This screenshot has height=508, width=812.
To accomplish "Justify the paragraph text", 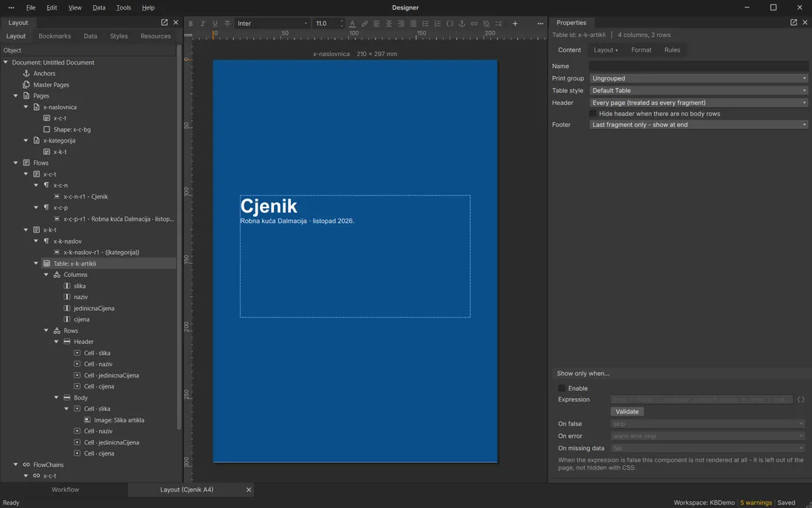I will [413, 24].
